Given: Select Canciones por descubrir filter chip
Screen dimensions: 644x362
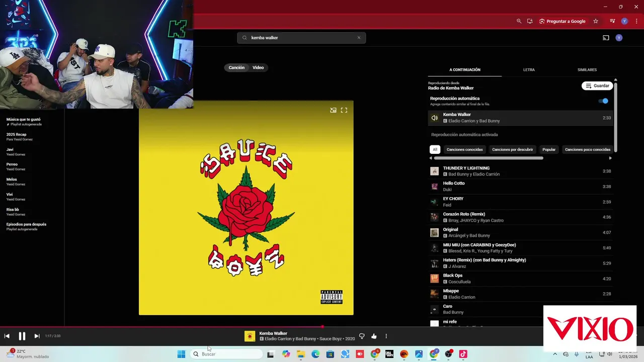Looking at the screenshot, I should point(512,149).
